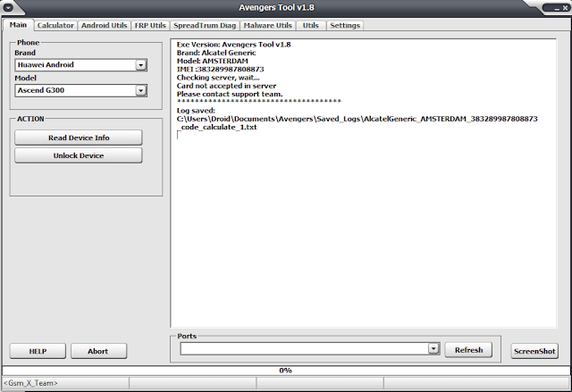This screenshot has height=392, width=572.
Task: Select the Utils tab
Action: click(310, 26)
